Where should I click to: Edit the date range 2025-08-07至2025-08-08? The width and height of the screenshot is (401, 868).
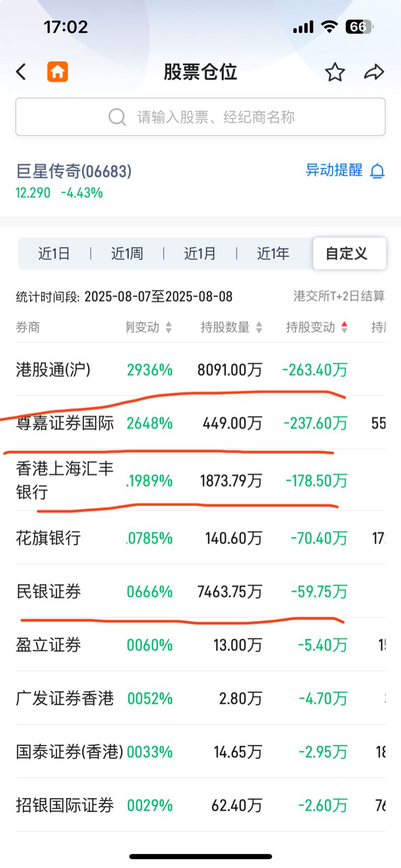pyautogui.click(x=158, y=296)
